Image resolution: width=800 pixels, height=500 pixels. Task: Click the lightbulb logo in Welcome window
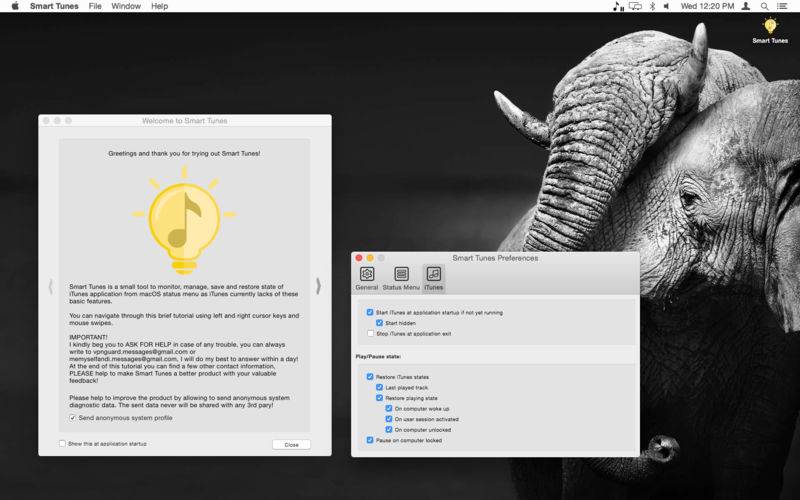click(x=184, y=220)
